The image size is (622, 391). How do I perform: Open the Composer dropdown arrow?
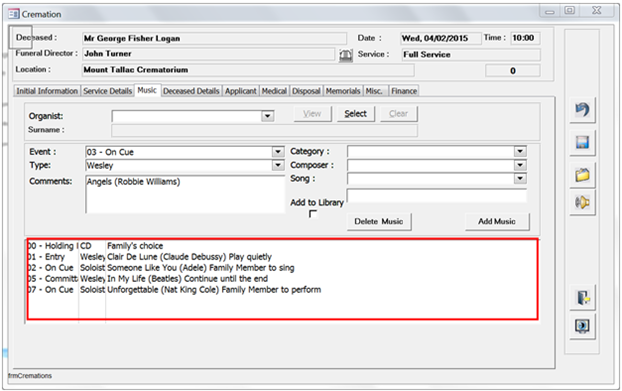[x=520, y=165]
